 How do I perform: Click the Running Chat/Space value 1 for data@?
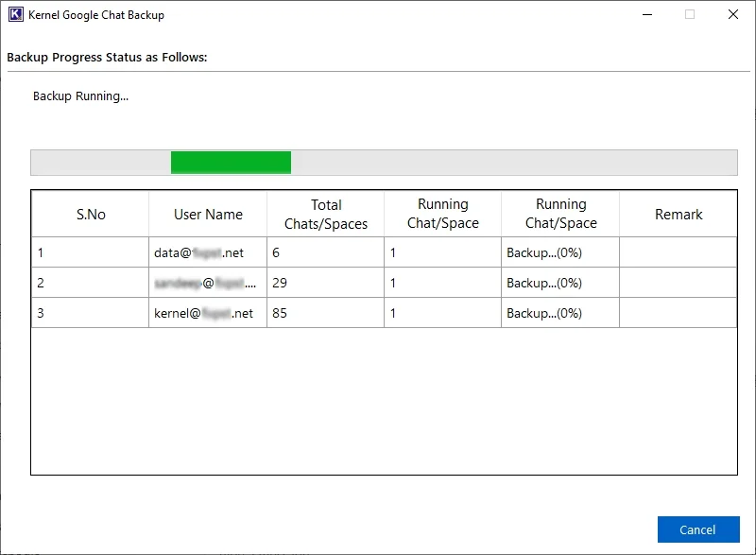(x=442, y=252)
